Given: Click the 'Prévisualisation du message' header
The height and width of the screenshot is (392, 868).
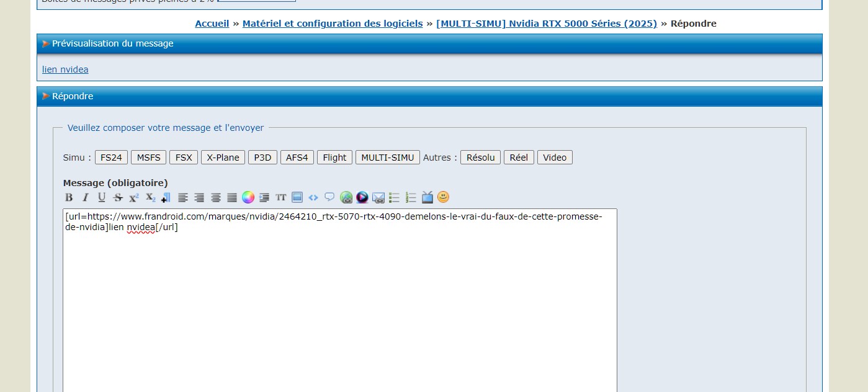Looking at the screenshot, I should point(429,43).
